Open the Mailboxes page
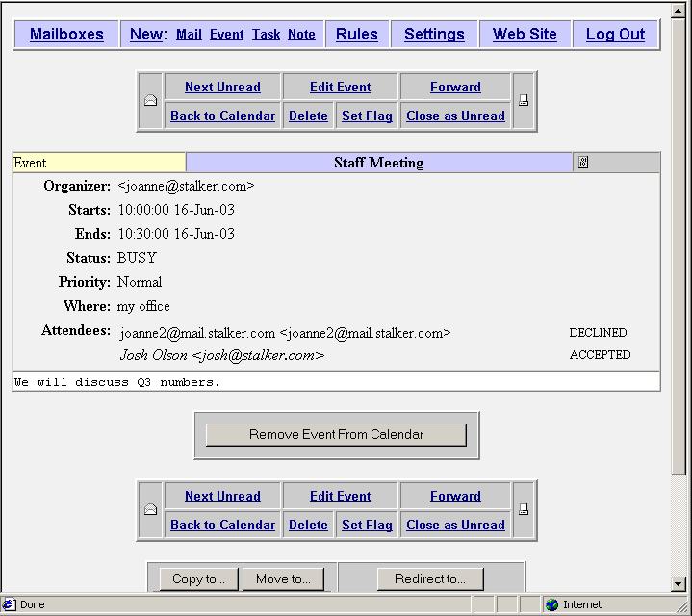 [x=66, y=34]
